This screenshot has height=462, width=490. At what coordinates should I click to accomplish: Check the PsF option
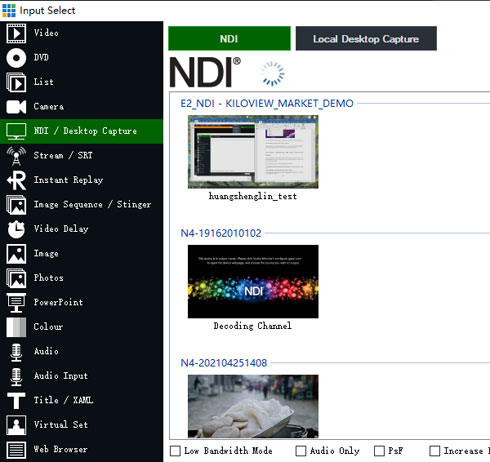pos(379,451)
